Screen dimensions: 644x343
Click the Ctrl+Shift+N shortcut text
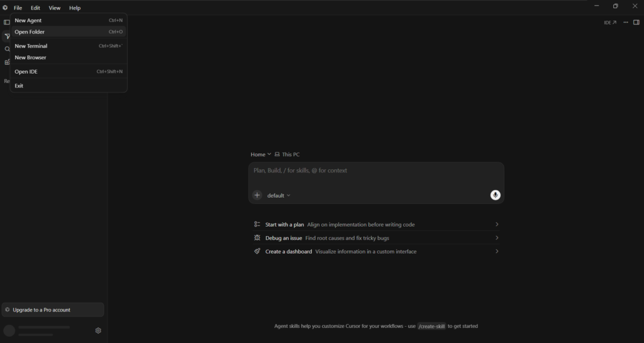(x=109, y=72)
